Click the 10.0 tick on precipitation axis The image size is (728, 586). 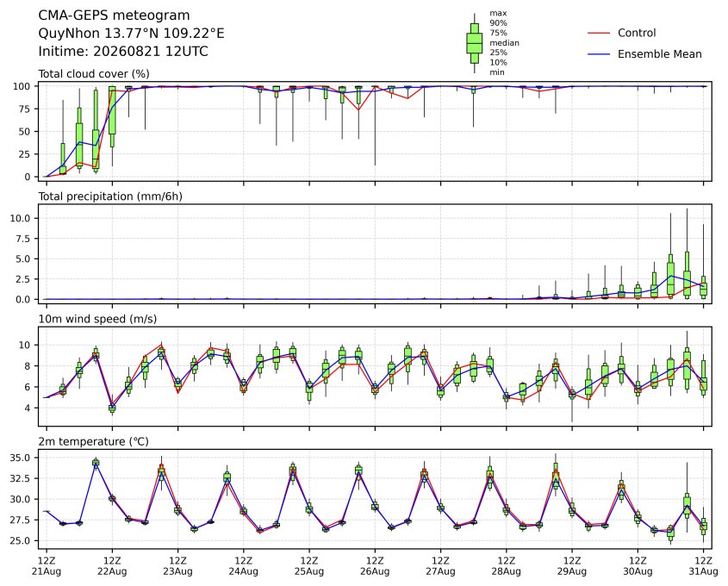(x=21, y=218)
